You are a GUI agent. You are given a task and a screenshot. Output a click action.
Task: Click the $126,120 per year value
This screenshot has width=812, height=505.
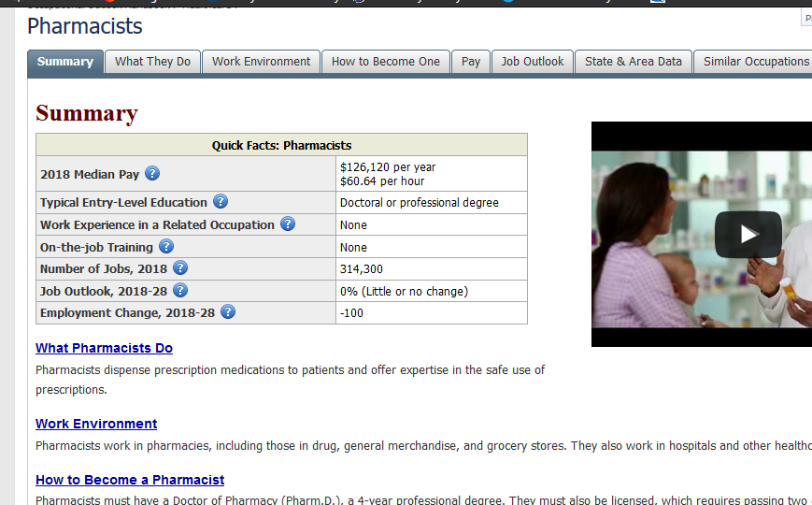click(388, 167)
